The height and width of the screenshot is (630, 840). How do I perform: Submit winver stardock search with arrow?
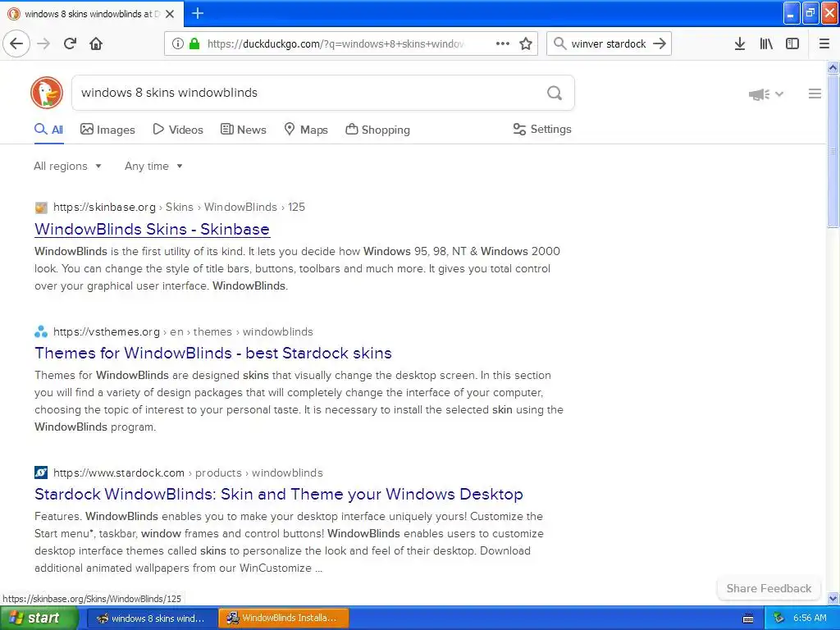coord(660,43)
